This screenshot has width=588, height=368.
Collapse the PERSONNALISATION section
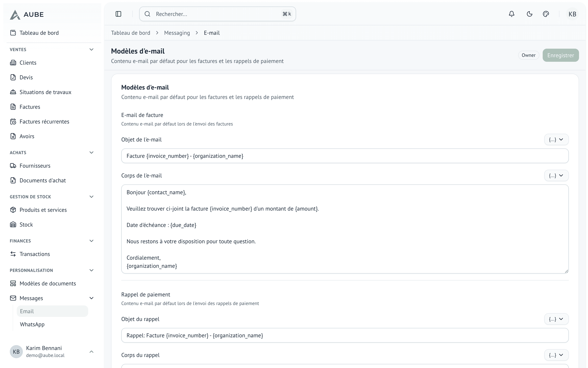pyautogui.click(x=92, y=270)
